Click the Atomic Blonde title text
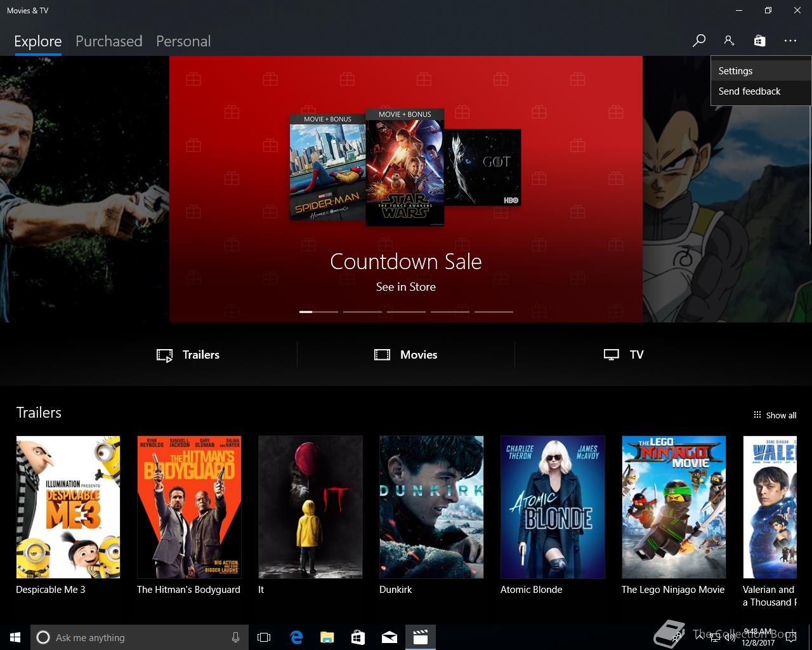The image size is (812, 650). (x=532, y=590)
